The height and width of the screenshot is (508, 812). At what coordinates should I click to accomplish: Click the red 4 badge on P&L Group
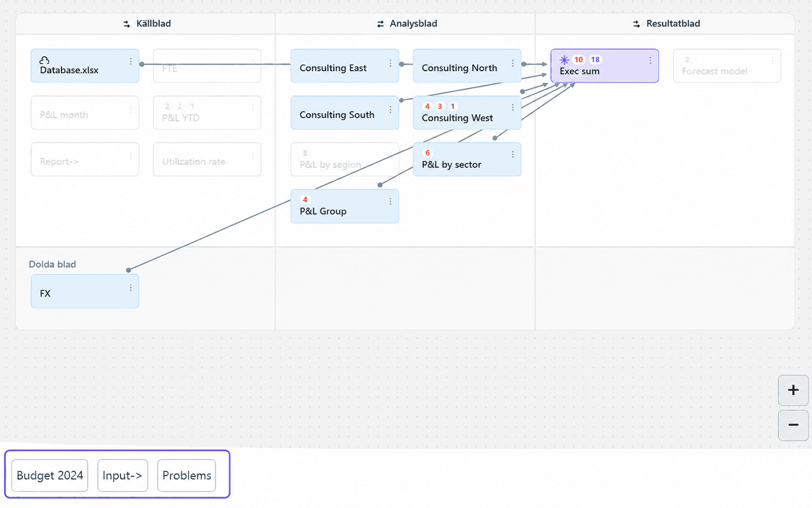tap(305, 200)
